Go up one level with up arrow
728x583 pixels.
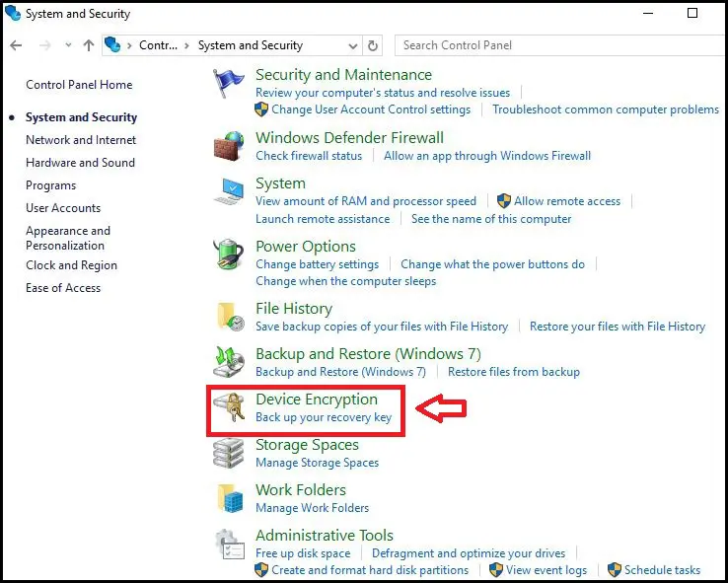click(89, 45)
